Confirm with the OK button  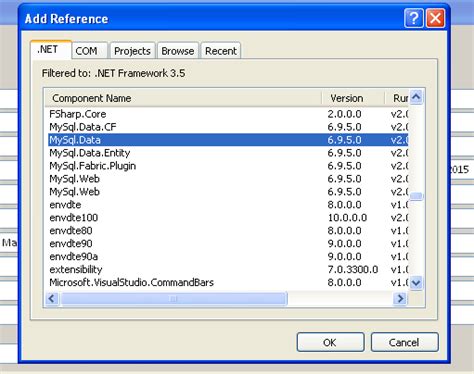point(330,342)
